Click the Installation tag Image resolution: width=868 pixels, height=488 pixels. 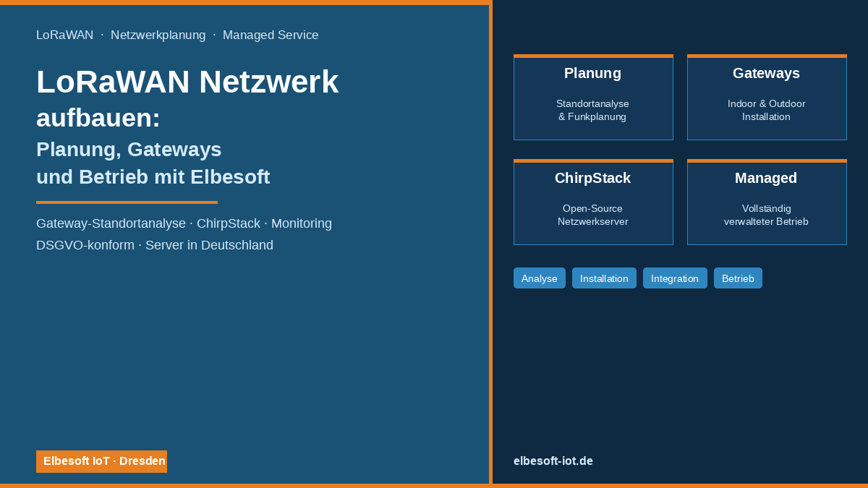point(604,278)
